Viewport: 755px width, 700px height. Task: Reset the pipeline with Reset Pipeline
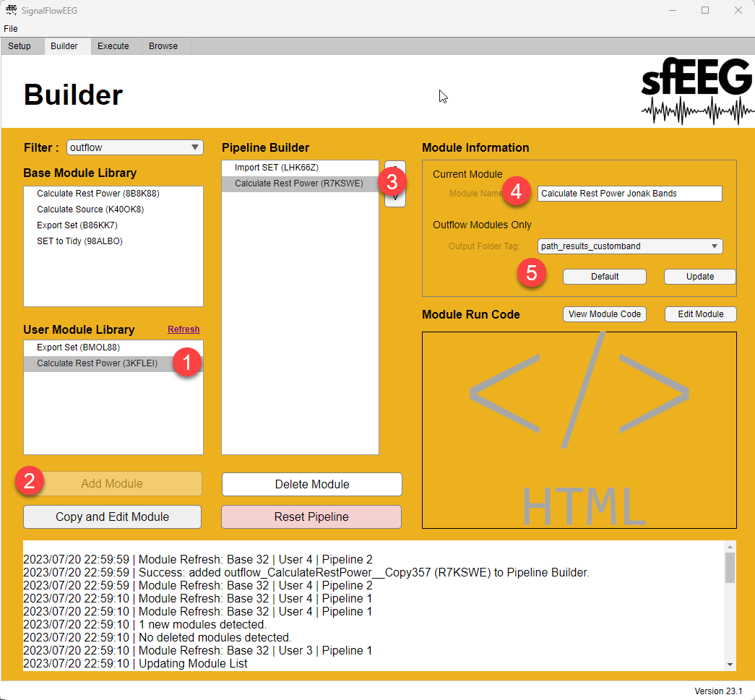click(x=311, y=517)
